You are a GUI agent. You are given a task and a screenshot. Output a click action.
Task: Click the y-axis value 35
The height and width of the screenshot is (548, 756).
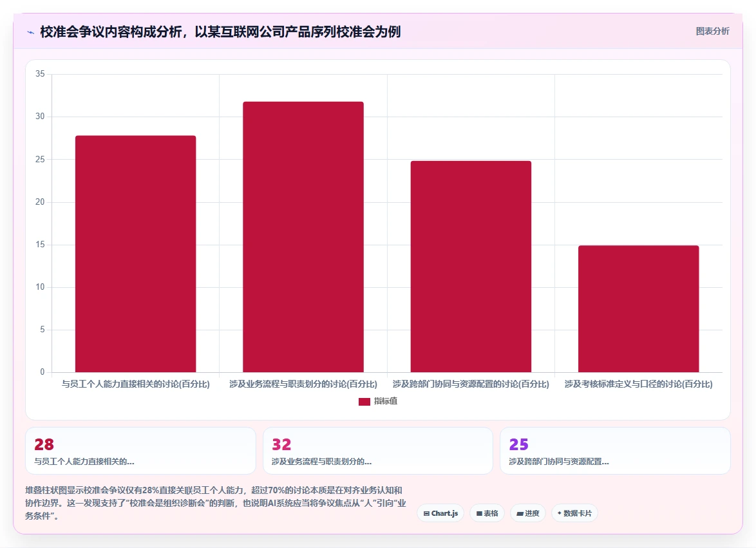tap(40, 74)
